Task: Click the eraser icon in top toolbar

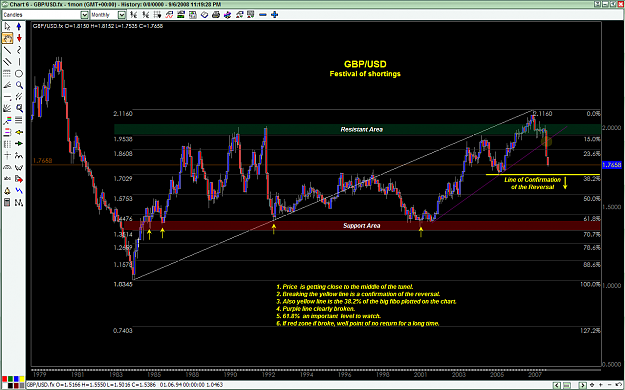Action: click(204, 15)
